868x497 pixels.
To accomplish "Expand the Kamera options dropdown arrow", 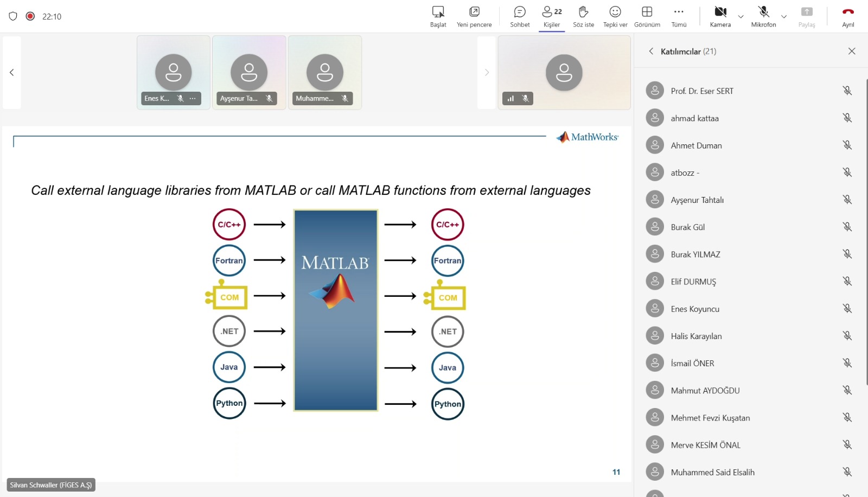I will (741, 17).
